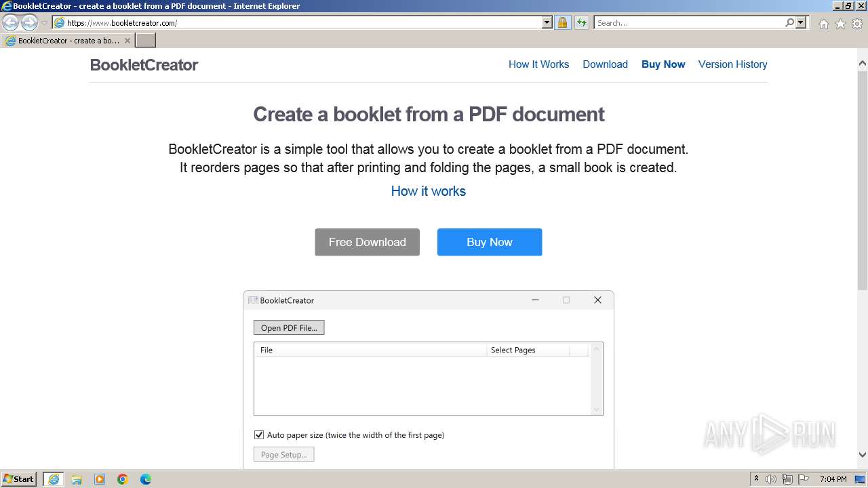Open Internet Explorer from the taskbar
868x488 pixels.
[54, 479]
